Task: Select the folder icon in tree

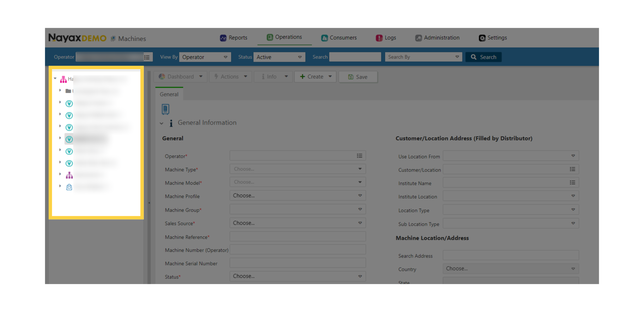Action: tap(68, 91)
